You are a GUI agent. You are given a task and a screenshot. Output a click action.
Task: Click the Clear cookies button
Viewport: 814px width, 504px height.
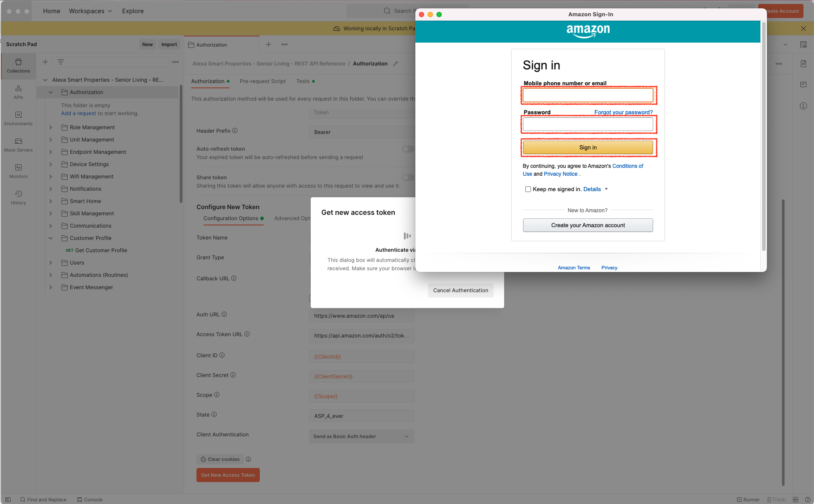(x=220, y=459)
